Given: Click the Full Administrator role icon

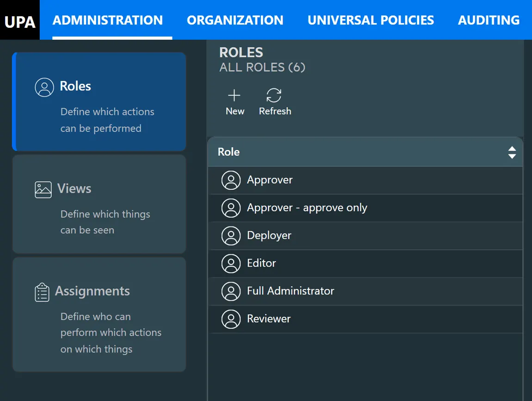Looking at the screenshot, I should pos(231,291).
